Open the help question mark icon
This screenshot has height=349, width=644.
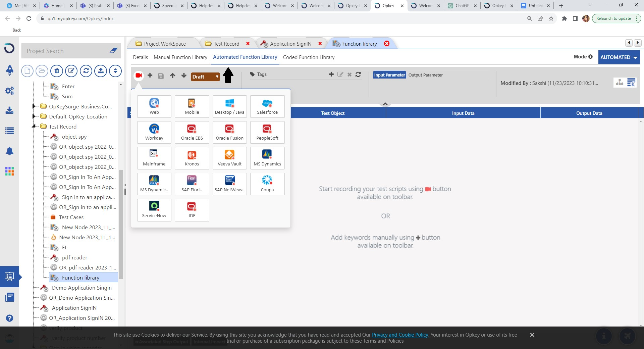[x=9, y=318]
